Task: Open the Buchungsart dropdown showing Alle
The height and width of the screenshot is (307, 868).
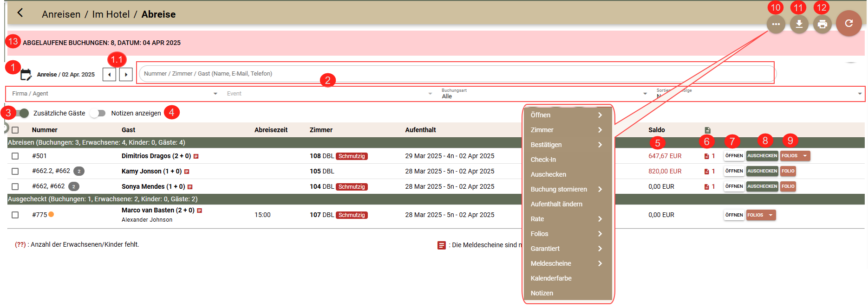Action: (544, 94)
